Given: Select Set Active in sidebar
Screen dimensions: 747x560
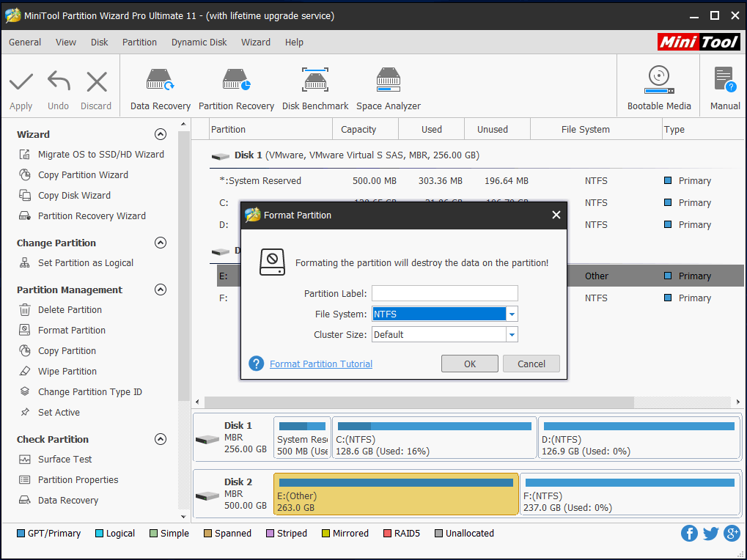Looking at the screenshot, I should click(49, 412).
